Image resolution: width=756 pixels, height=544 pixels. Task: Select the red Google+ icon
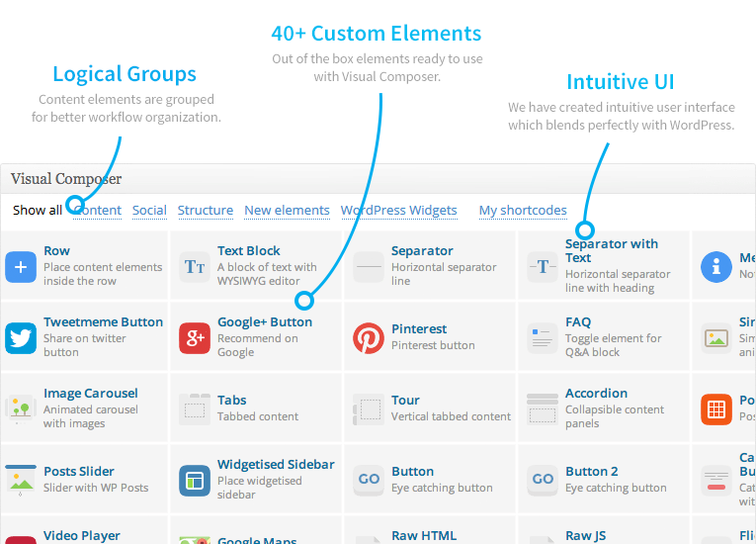195,338
